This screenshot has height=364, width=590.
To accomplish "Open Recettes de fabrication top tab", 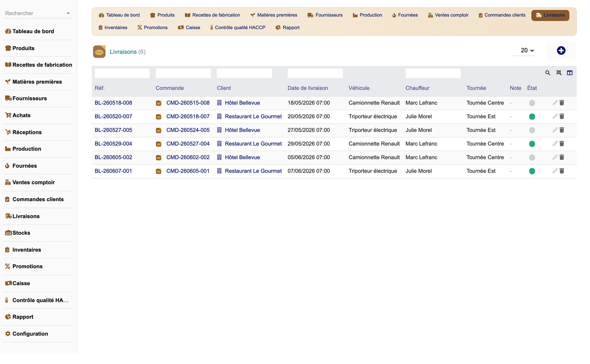I will [212, 15].
